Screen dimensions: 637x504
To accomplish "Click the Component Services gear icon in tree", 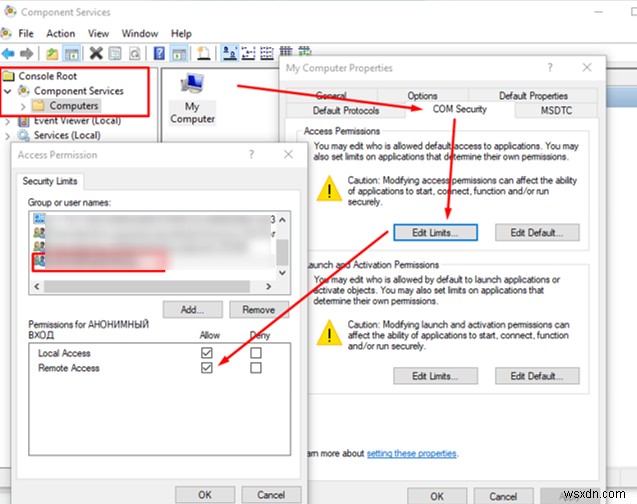I will [x=24, y=91].
